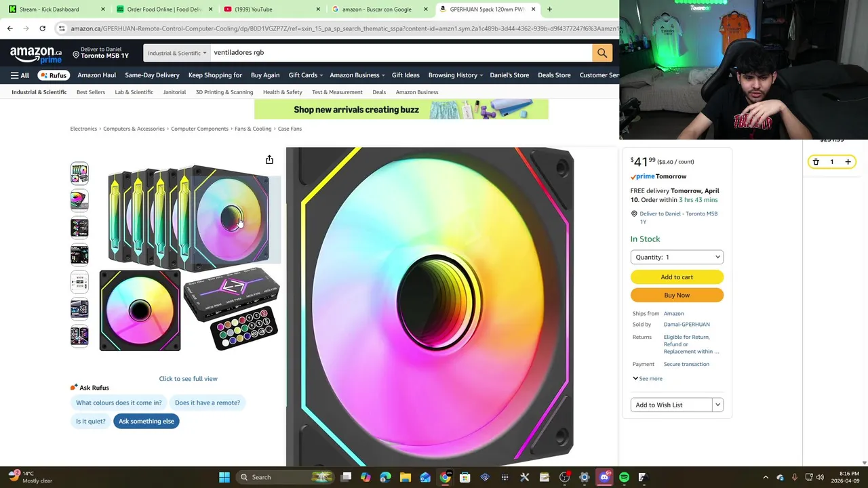Click the orange search magnifier button
The height and width of the screenshot is (488, 868).
(601, 52)
